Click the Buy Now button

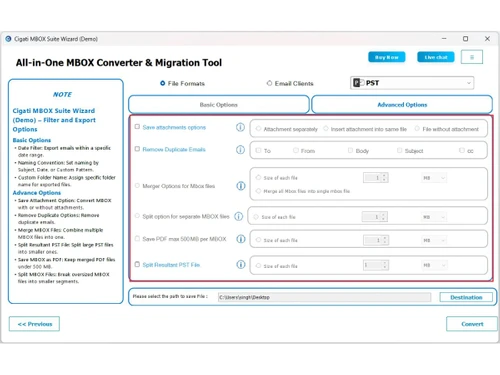pyautogui.click(x=387, y=57)
